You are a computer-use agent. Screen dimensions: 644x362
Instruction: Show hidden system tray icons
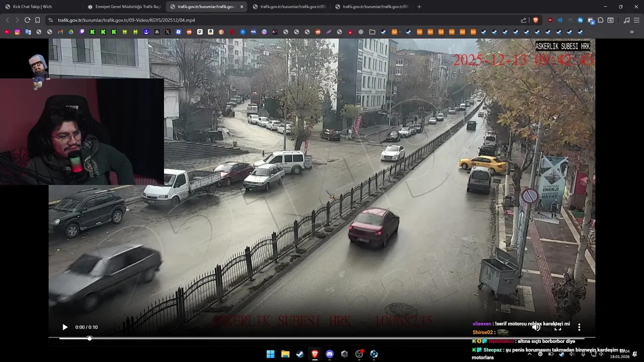point(529,354)
